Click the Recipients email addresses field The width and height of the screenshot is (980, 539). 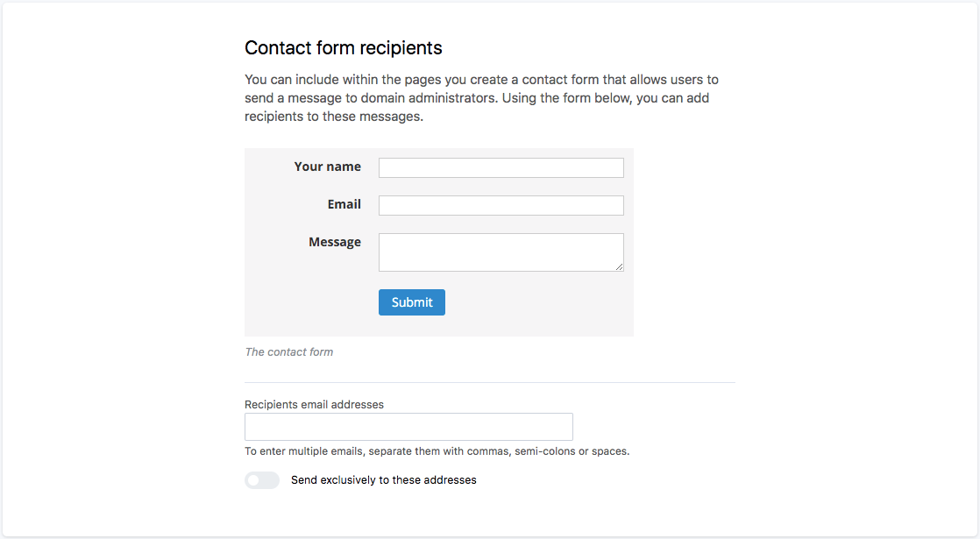tap(408, 427)
